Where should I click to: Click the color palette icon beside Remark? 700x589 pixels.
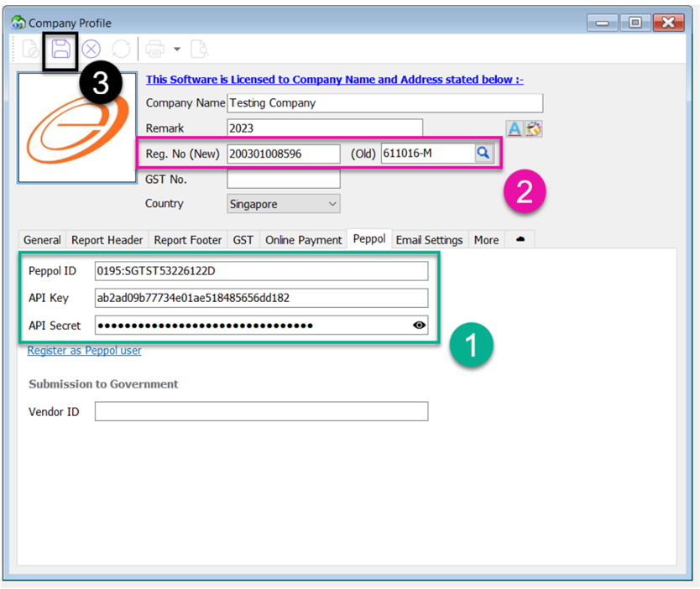pyautogui.click(x=534, y=128)
